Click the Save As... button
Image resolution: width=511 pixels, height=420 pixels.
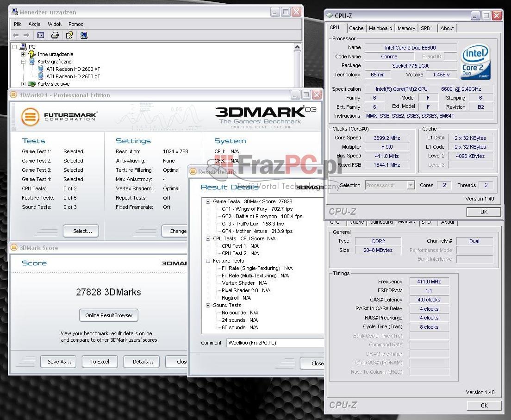(x=58, y=362)
